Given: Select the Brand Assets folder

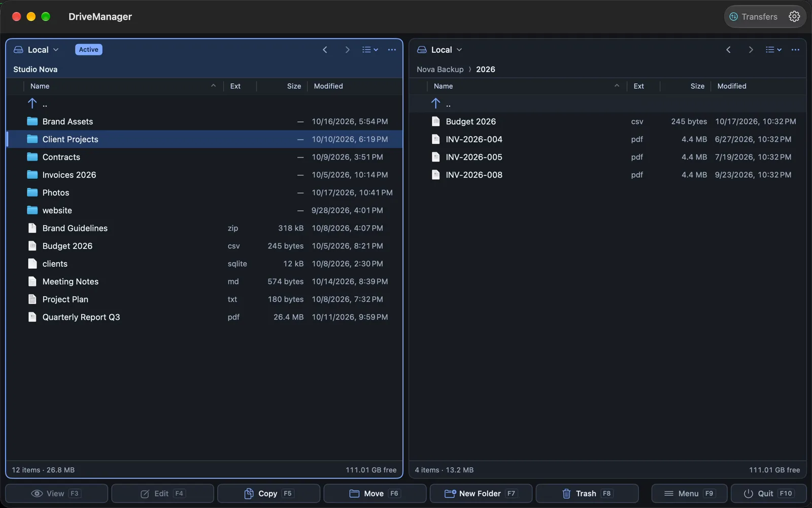Looking at the screenshot, I should coord(205,121).
